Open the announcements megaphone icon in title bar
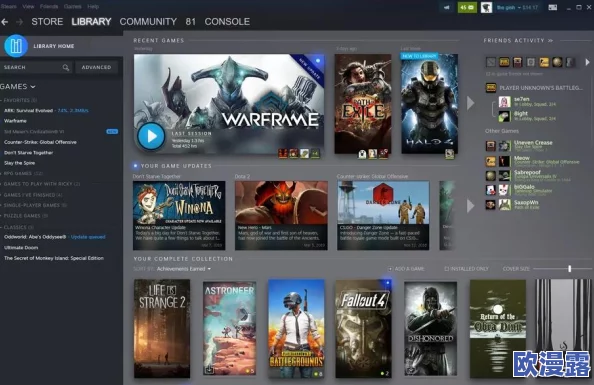594x385 pixels. point(447,7)
